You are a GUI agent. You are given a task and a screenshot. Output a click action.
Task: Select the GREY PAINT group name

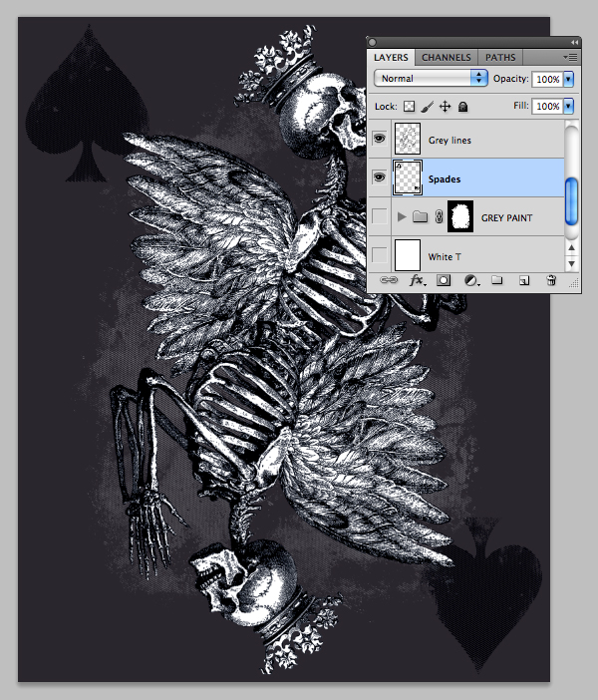pyautogui.click(x=506, y=217)
